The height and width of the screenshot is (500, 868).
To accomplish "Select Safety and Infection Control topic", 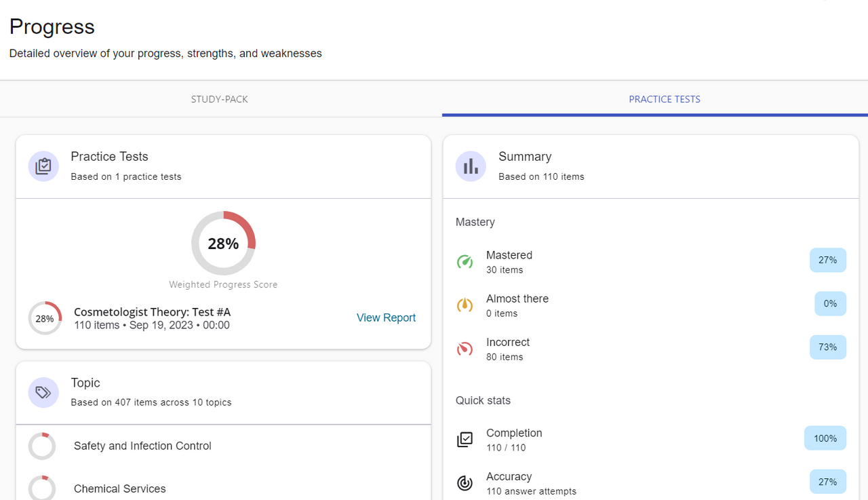I will pos(142,446).
